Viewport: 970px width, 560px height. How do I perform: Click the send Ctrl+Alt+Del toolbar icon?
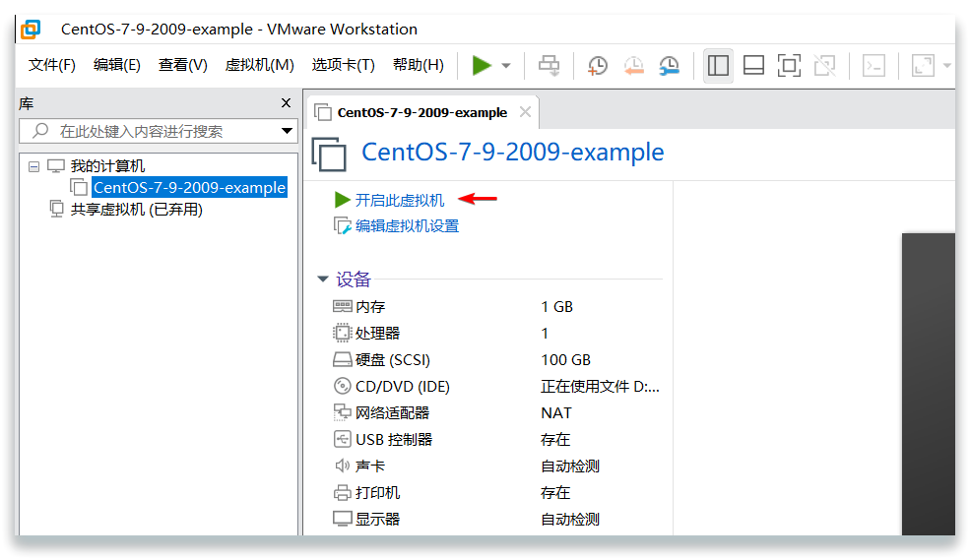coord(549,65)
